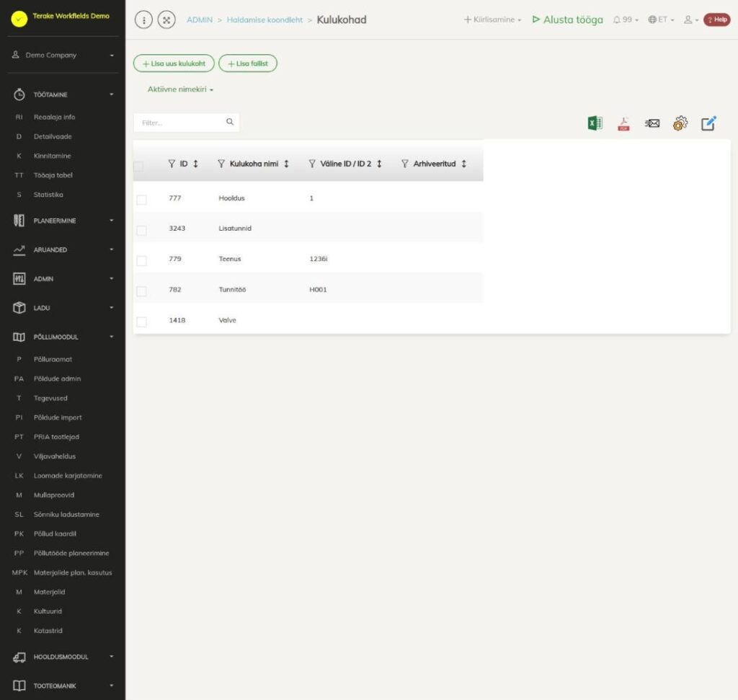738x700 pixels.
Task: Toggle the select-all header checkbox
Action: tap(138, 167)
